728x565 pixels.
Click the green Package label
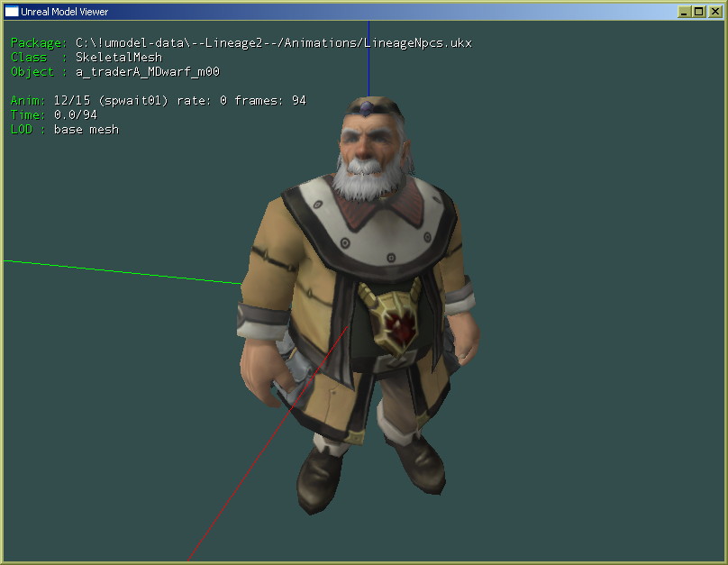pyautogui.click(x=39, y=43)
